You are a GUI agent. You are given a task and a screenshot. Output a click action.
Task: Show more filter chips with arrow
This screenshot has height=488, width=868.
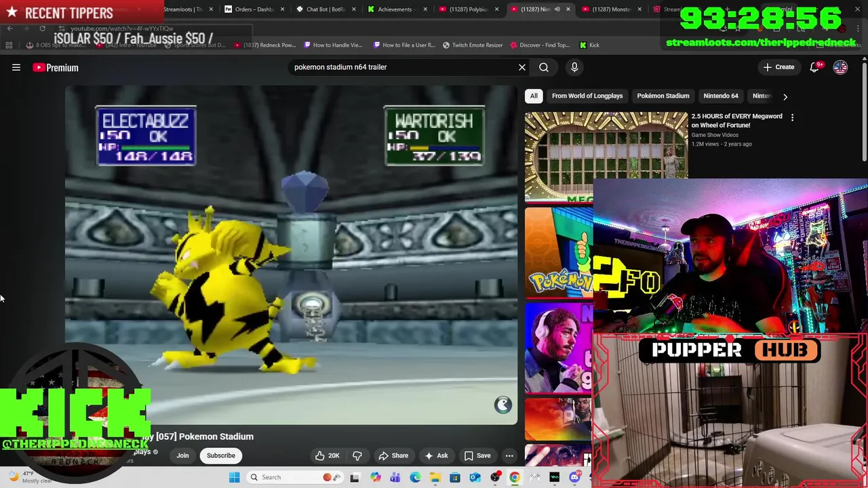[x=785, y=96]
